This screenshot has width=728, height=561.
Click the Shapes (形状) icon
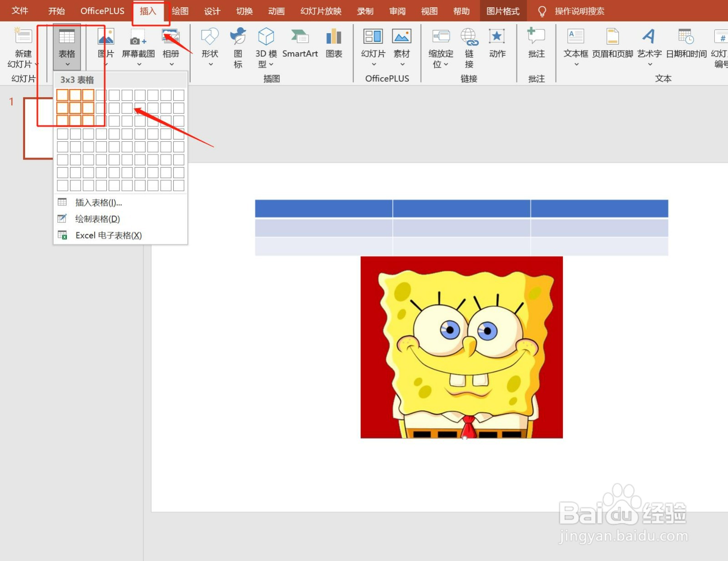tap(210, 36)
